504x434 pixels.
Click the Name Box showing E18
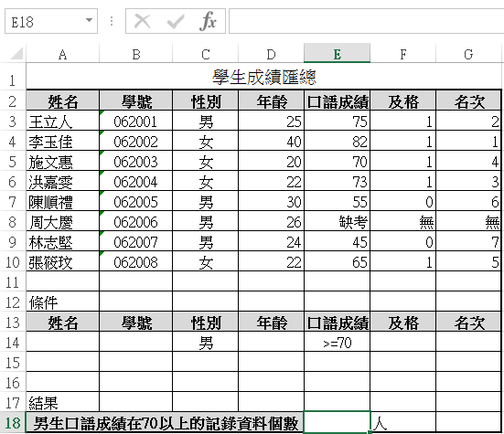pos(51,21)
